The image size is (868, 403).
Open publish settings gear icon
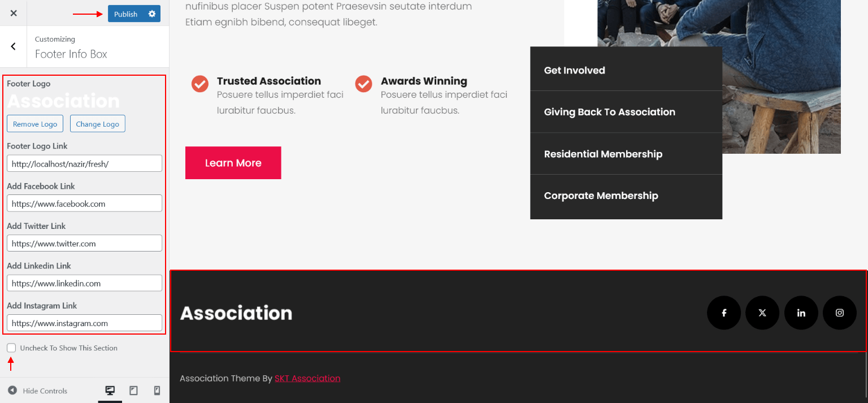click(x=152, y=14)
